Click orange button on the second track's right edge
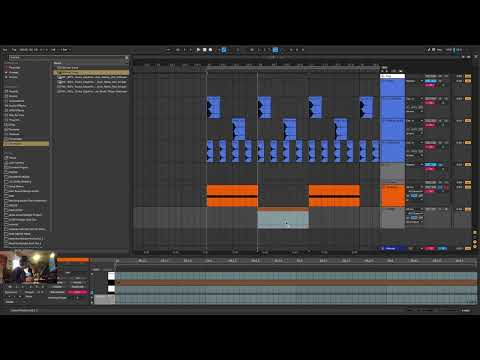The image size is (480, 360). click(x=468, y=99)
